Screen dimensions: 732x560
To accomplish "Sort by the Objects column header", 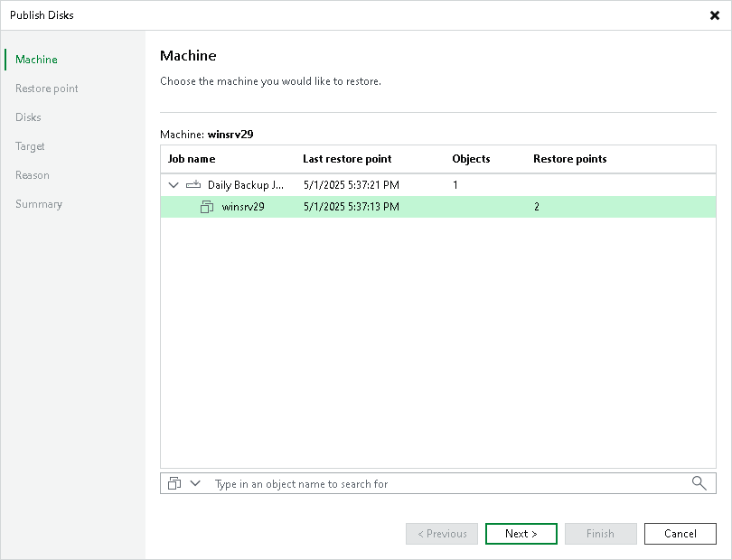I will [471, 159].
